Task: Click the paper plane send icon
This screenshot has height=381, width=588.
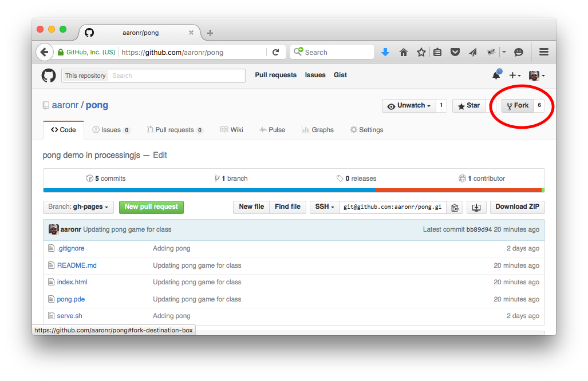Action: click(x=473, y=52)
